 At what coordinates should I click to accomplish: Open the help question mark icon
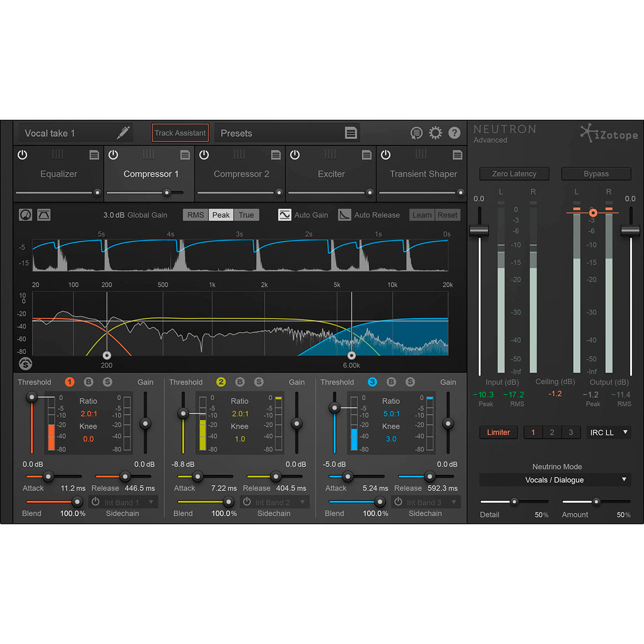455,133
